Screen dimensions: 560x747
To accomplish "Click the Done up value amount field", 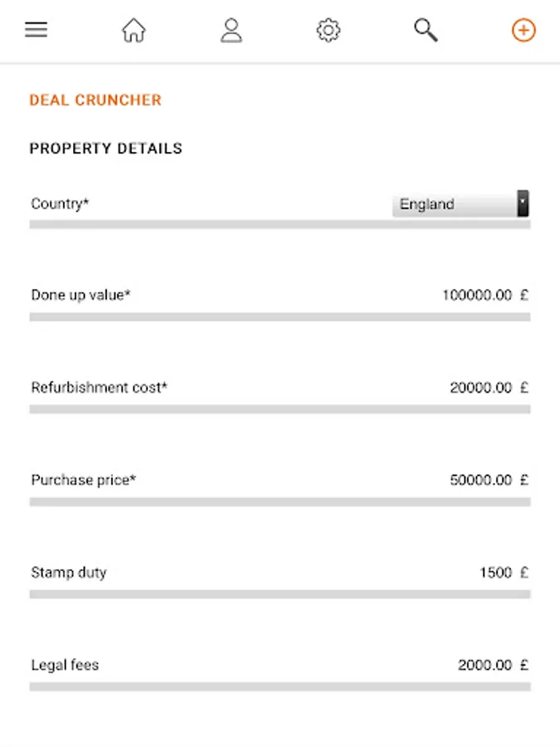I will coord(477,295).
